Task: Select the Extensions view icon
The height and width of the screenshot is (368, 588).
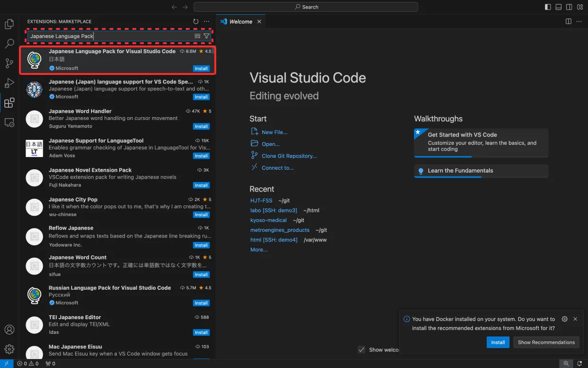Action: [x=9, y=103]
